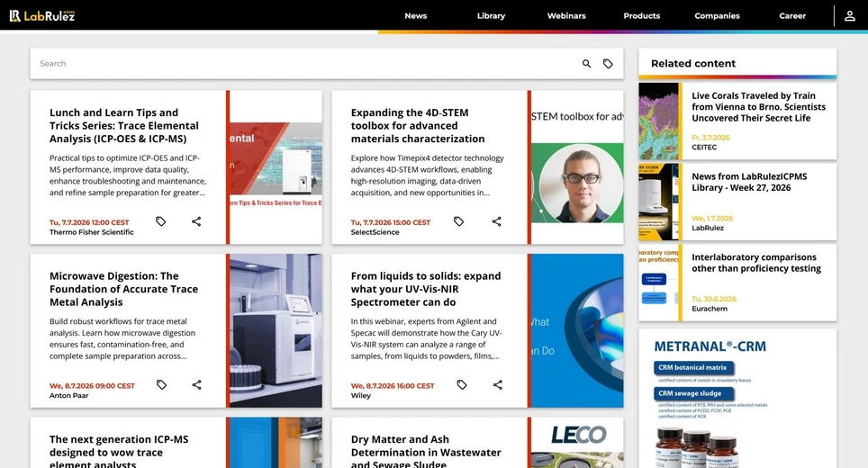Viewport: 868px width, 468px height.
Task: Click the LabRulez source label
Action: click(x=708, y=228)
